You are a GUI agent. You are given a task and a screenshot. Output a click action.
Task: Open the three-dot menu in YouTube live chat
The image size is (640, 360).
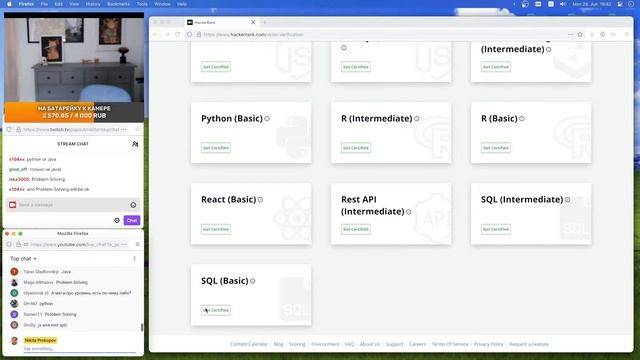click(135, 259)
